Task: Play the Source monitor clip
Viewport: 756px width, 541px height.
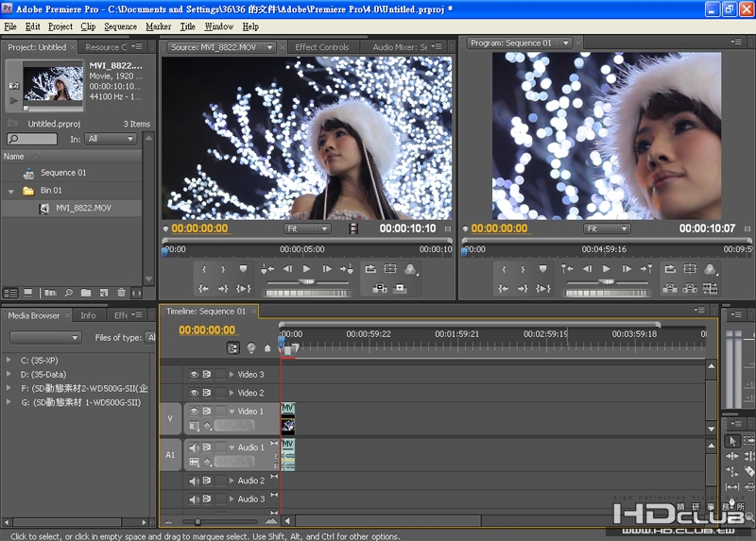Action: coord(306,269)
